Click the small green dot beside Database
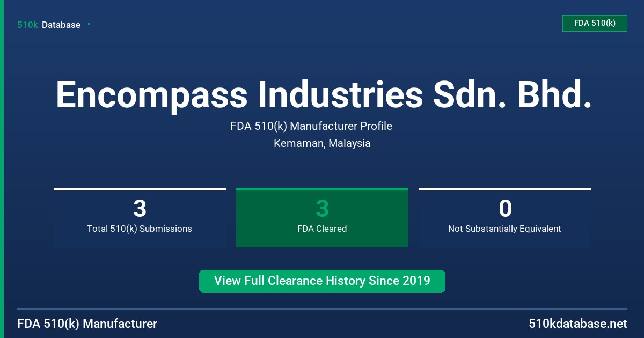644x338 pixels. 89,24
